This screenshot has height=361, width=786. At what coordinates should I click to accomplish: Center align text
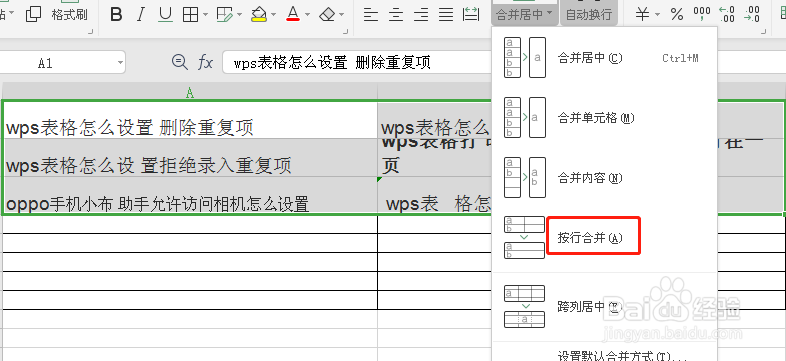point(396,15)
